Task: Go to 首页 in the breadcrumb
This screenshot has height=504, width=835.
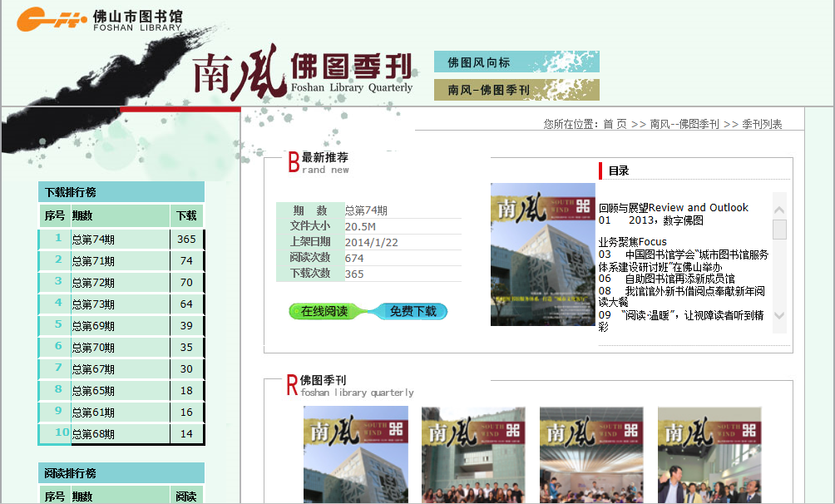Action: [x=615, y=124]
